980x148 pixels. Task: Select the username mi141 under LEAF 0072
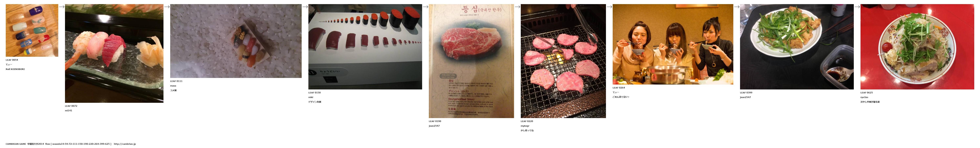[x=68, y=111]
